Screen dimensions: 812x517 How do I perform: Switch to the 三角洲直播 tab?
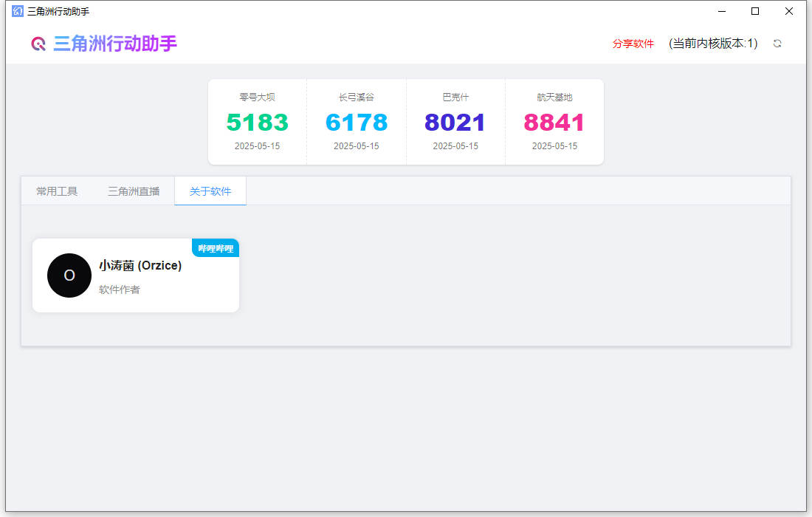tap(134, 191)
